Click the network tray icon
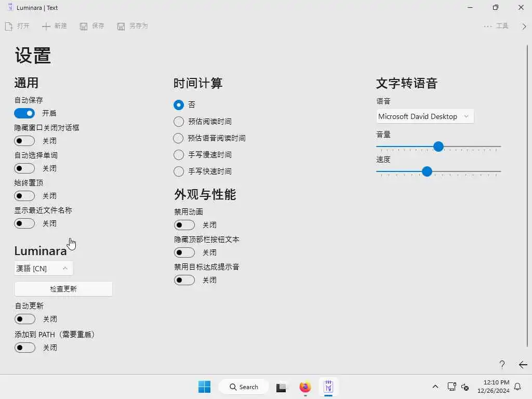532x399 pixels. click(x=451, y=387)
